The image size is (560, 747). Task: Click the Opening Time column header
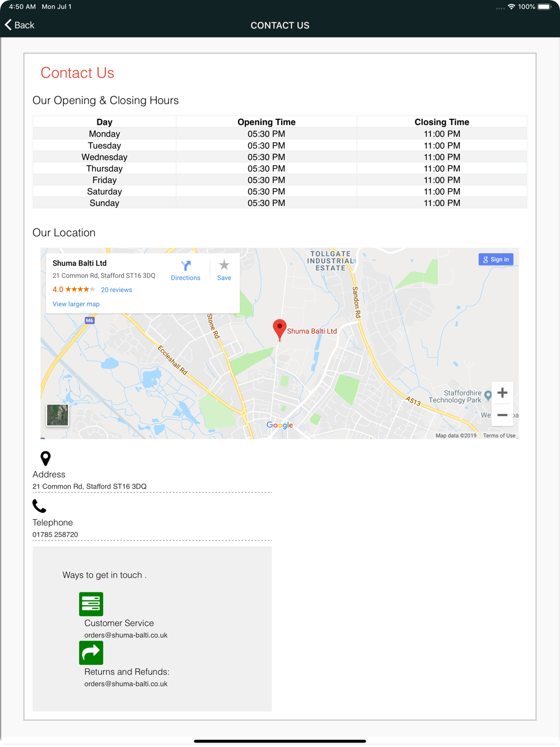coord(267,122)
